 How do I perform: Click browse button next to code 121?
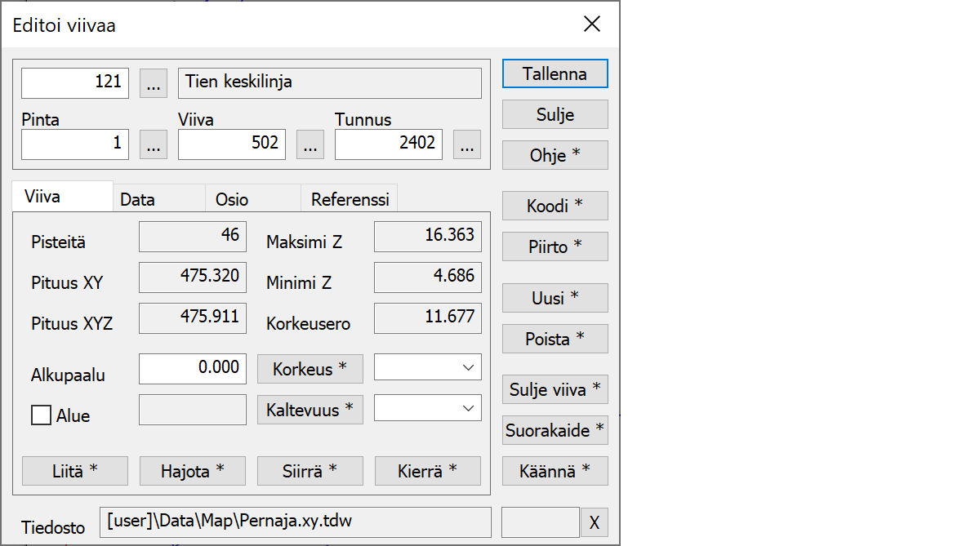click(154, 82)
